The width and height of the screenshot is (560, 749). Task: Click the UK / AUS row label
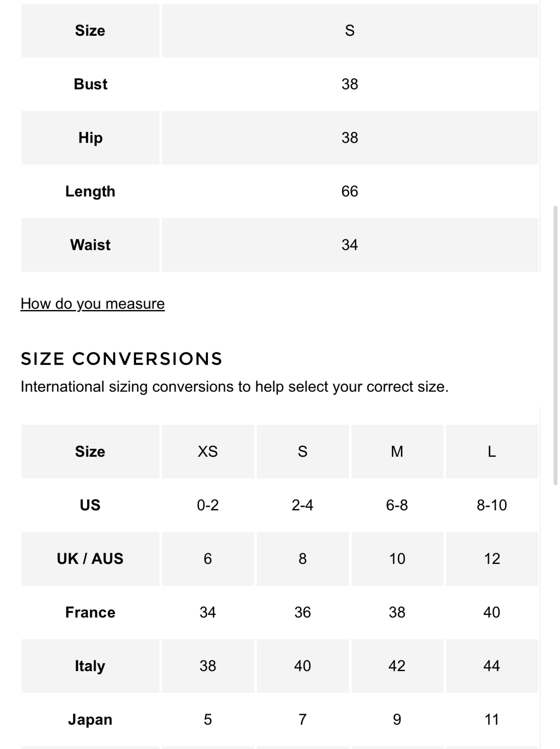90,559
